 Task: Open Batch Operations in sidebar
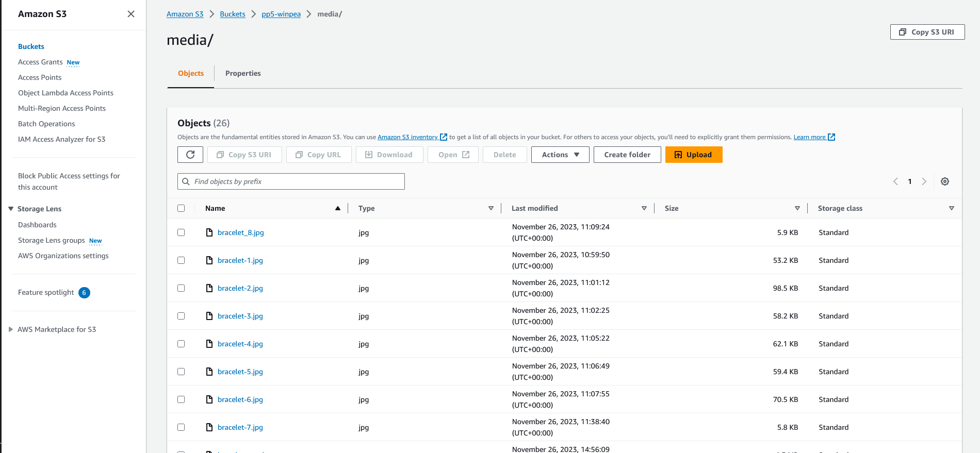pyautogui.click(x=46, y=124)
